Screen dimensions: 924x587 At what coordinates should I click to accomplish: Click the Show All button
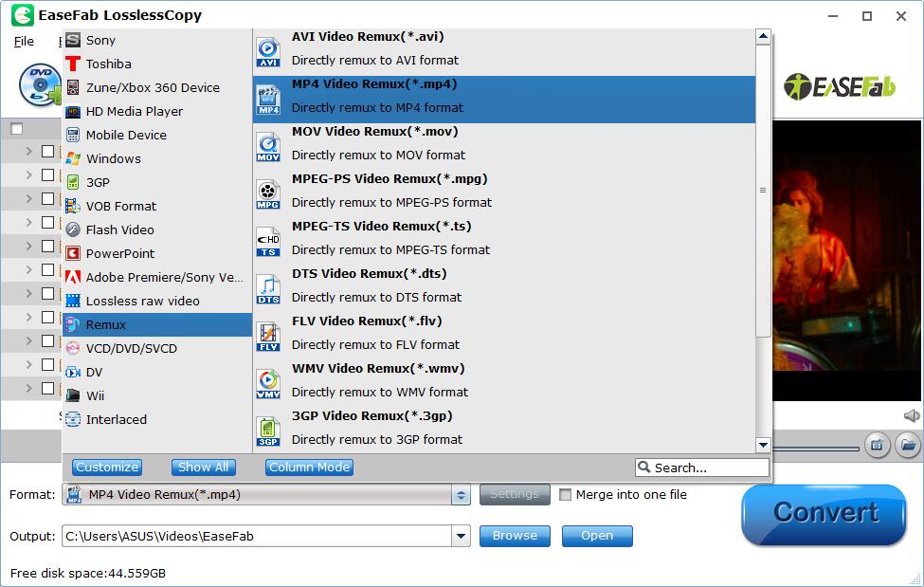204,468
